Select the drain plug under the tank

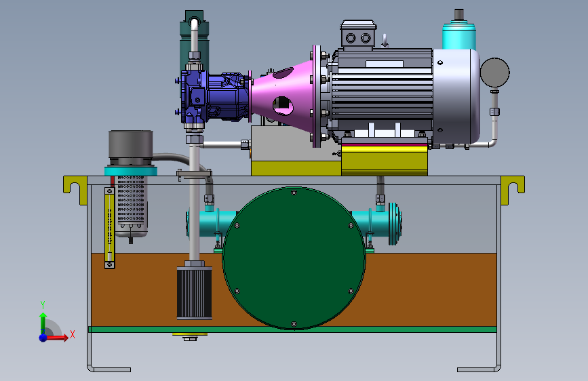[190, 336]
